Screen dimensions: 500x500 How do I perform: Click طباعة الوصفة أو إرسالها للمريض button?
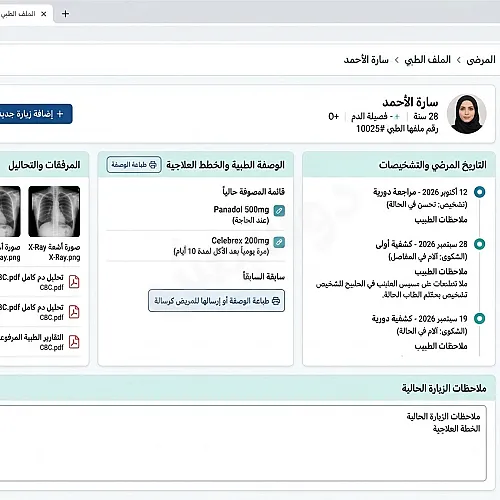click(216, 301)
